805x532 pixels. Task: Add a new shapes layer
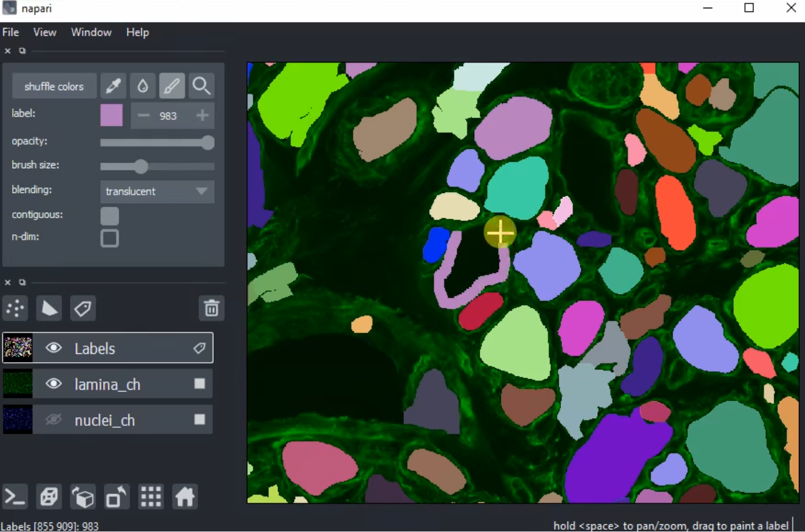[x=49, y=308]
